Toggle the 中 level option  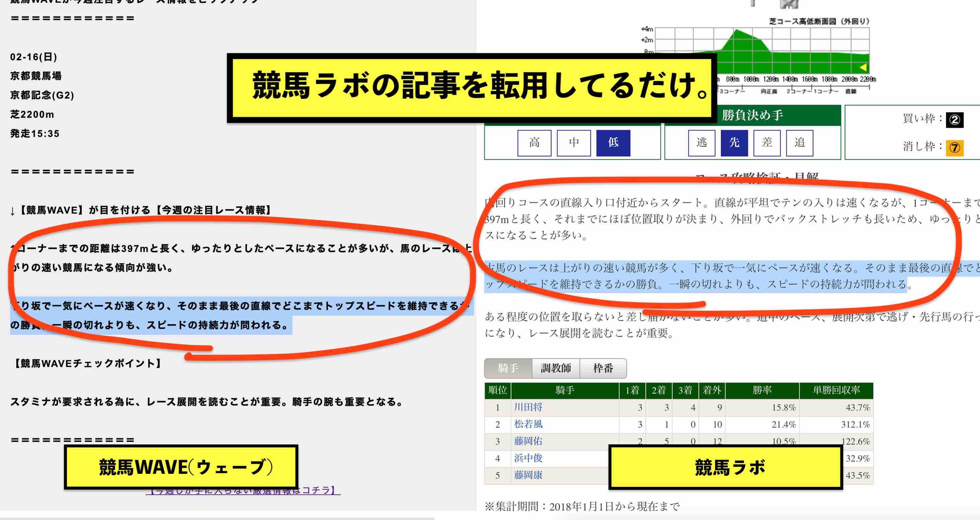(x=573, y=143)
